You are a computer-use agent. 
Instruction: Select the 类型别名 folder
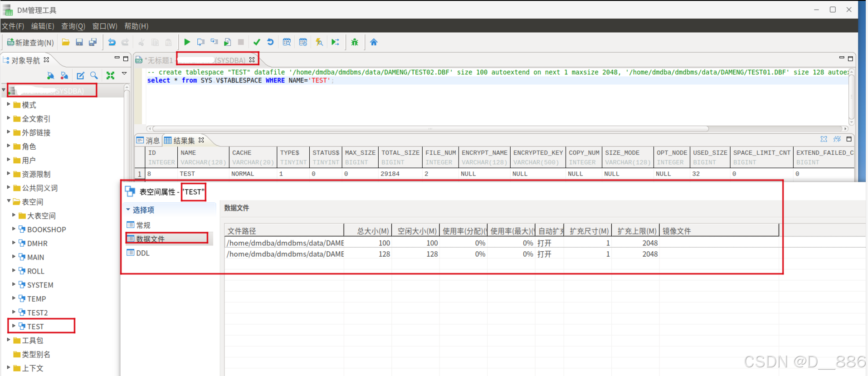(32, 354)
